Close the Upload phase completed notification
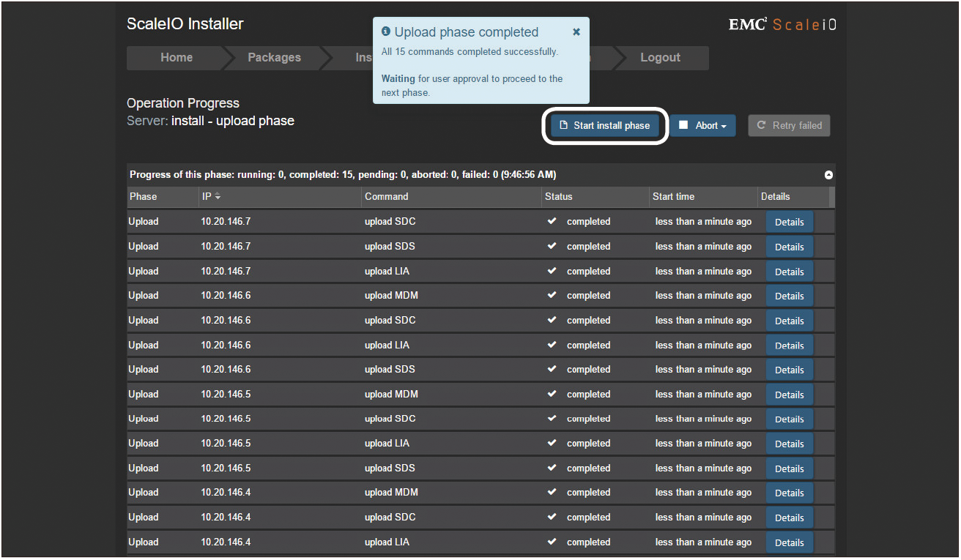961x560 pixels. click(576, 32)
